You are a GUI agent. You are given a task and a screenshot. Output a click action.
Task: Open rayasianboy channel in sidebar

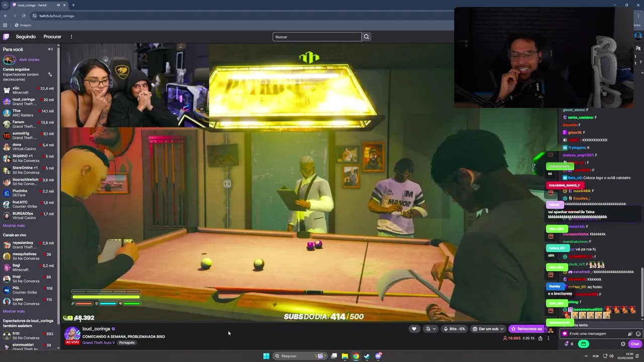(29, 245)
